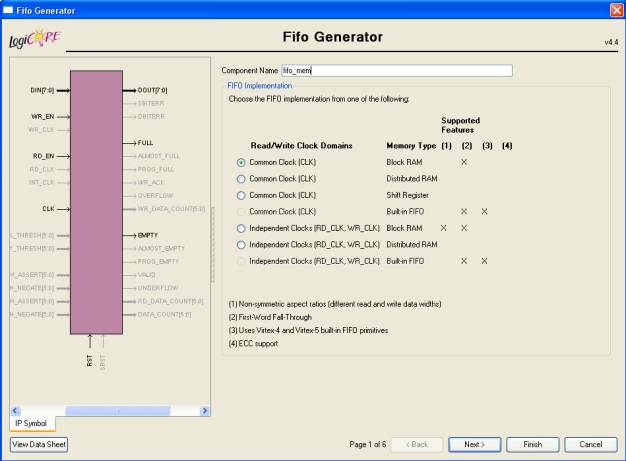This screenshot has height=461, width=626.
Task: Close the Fifo Generator window
Action: click(616, 8)
